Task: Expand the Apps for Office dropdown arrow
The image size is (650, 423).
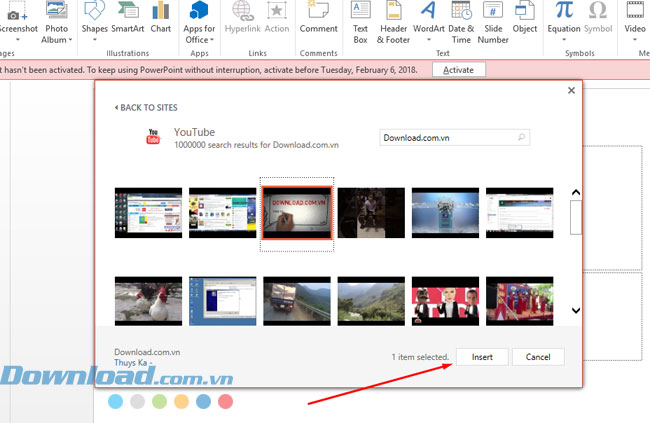Action: pos(212,40)
